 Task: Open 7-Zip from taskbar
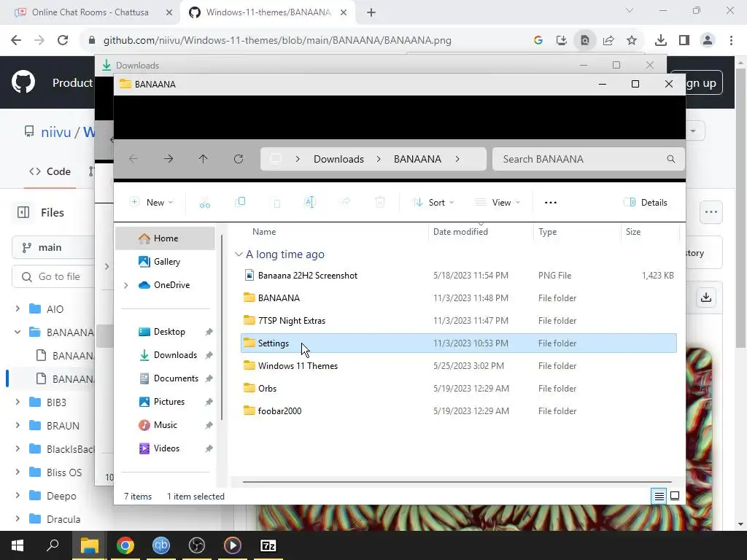[268, 545]
